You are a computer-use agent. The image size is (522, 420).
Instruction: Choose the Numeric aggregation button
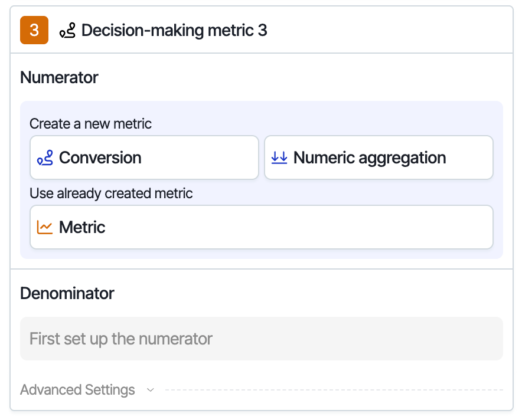378,157
